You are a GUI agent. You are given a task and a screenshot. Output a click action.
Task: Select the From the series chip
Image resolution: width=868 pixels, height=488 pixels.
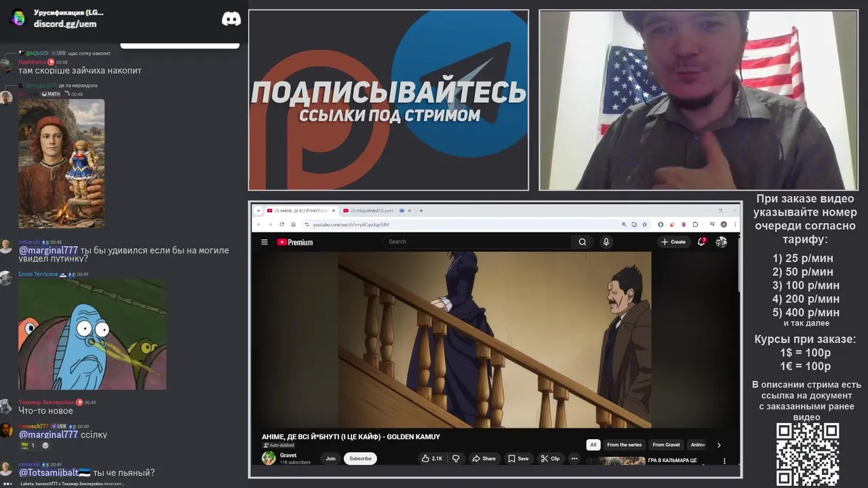625,445
